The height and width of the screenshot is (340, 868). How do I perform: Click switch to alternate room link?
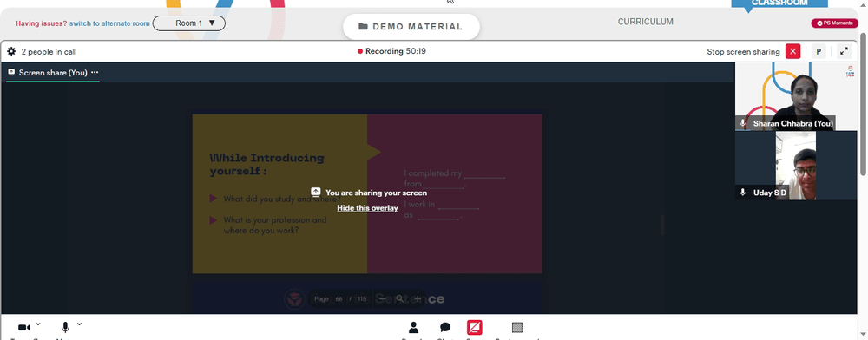pyautogui.click(x=109, y=23)
